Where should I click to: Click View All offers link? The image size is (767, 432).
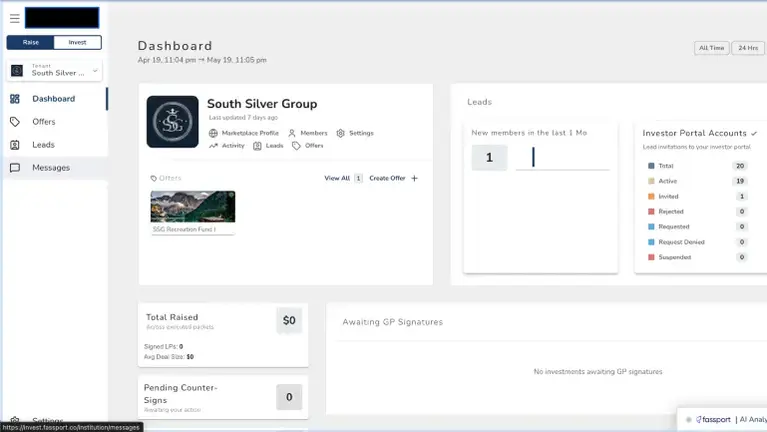tap(337, 178)
